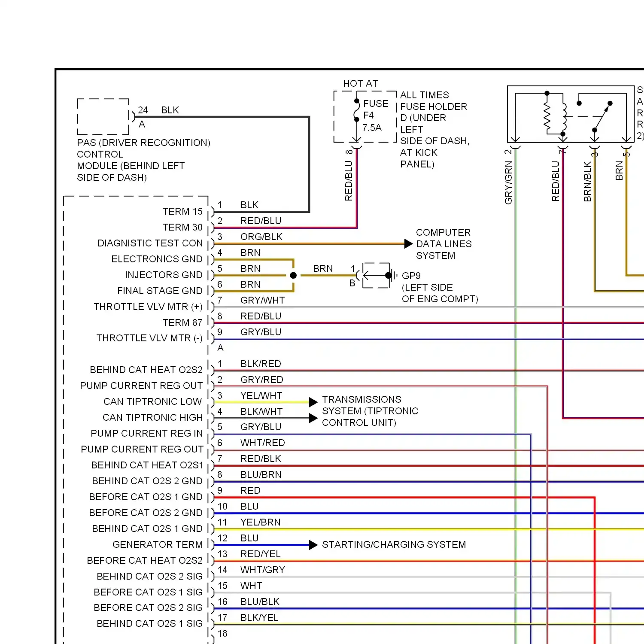
Task: Click 'PUMP CURRENT REG IN' label
Action: pyautogui.click(x=147, y=434)
